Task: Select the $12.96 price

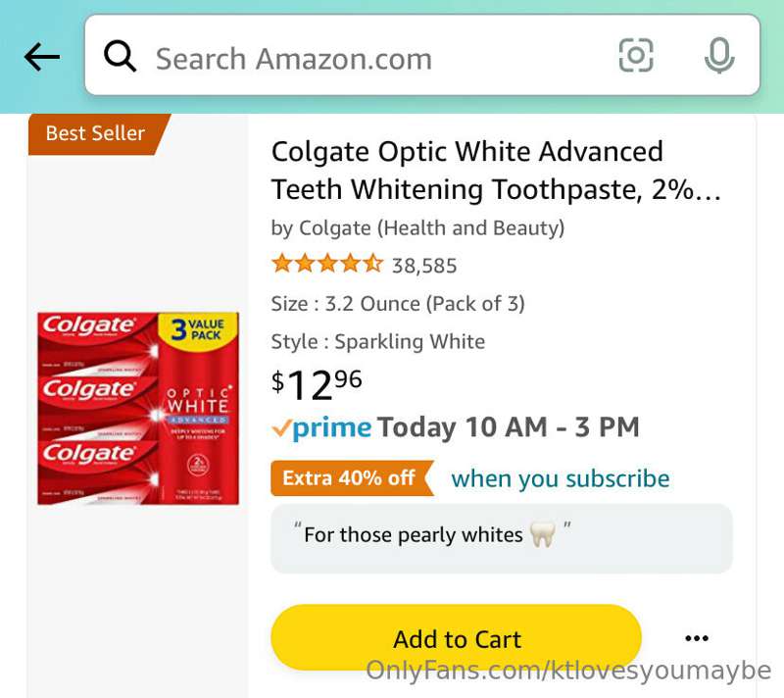Action: pyautogui.click(x=317, y=384)
